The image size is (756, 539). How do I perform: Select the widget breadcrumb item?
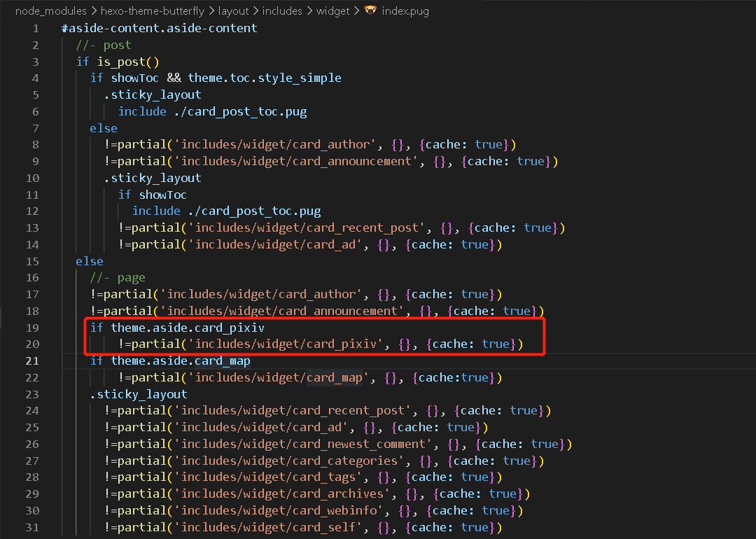click(332, 10)
